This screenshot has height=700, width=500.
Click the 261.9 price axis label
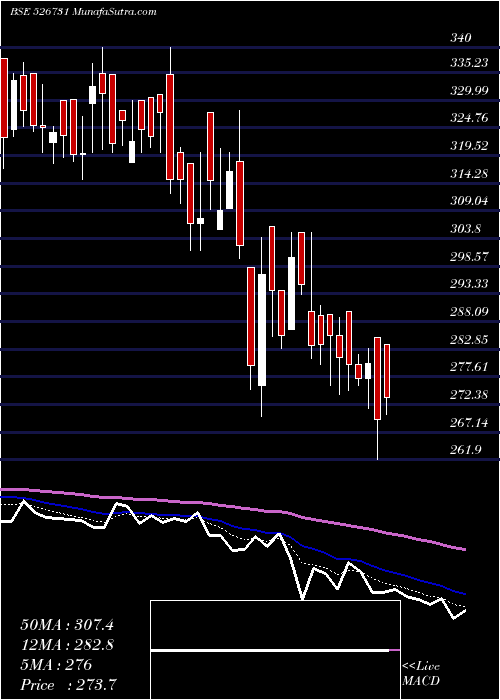(x=465, y=450)
